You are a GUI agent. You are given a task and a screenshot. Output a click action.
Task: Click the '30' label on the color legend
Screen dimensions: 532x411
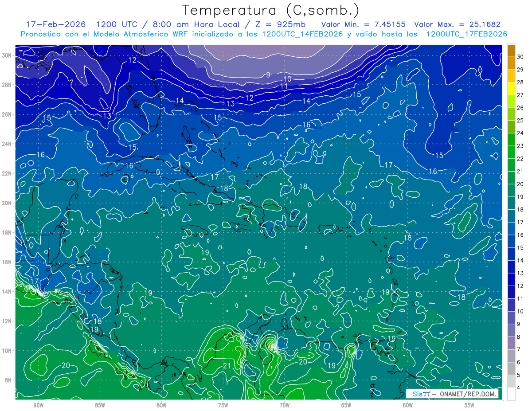point(520,57)
